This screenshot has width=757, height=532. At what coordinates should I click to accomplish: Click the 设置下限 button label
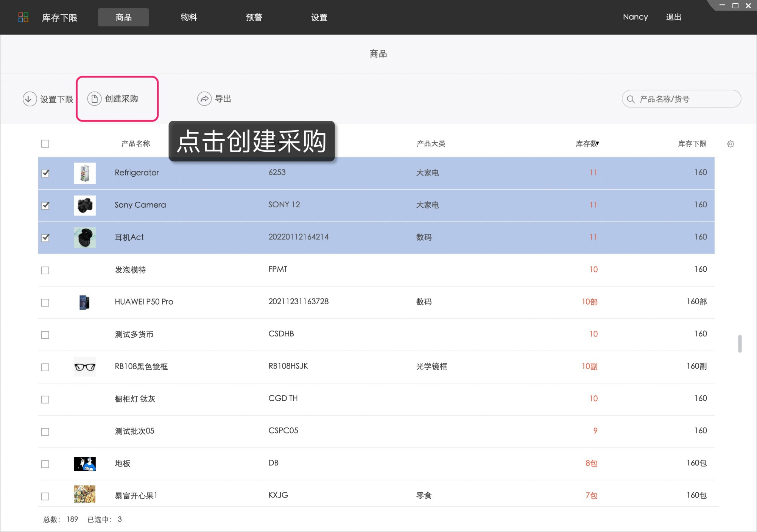click(57, 100)
